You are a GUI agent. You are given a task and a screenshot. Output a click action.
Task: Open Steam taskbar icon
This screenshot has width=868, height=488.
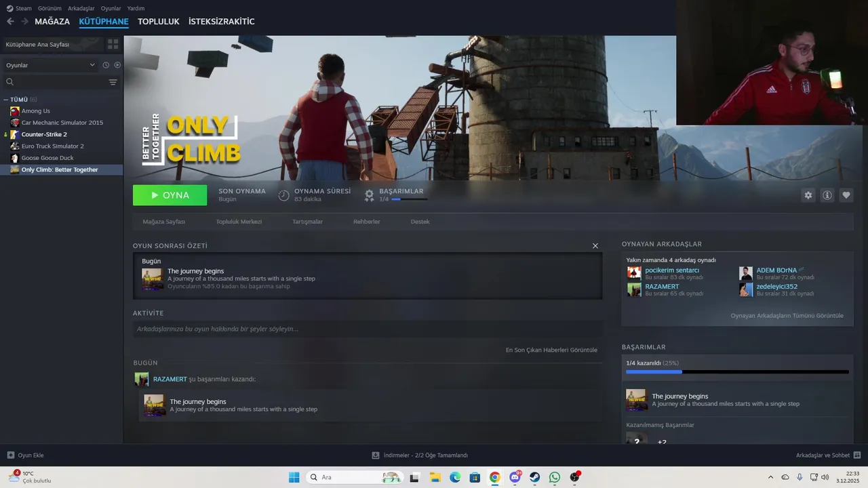click(535, 477)
